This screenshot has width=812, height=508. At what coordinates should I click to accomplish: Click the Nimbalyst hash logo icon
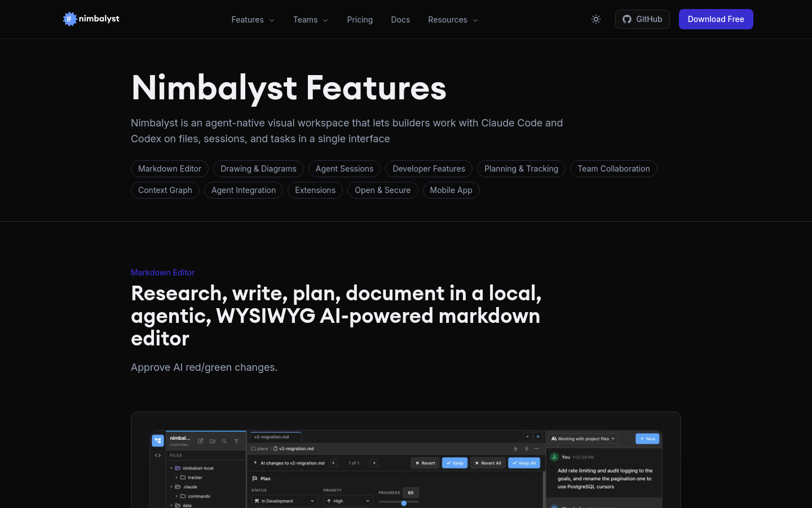pos(70,19)
